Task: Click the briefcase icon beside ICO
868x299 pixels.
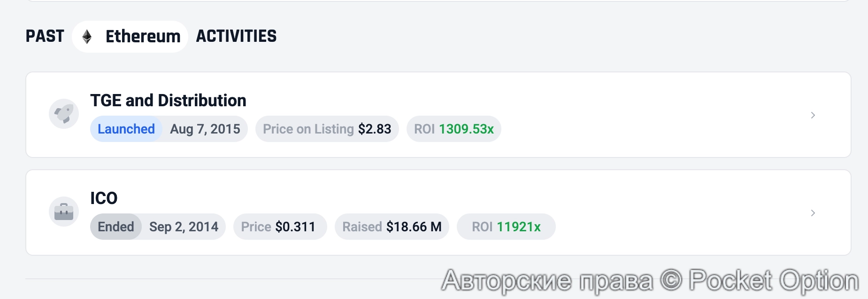Action: point(64,212)
